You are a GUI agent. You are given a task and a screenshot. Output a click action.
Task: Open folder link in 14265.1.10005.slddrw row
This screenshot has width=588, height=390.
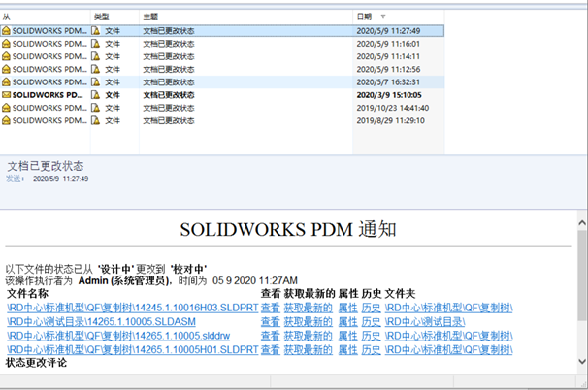pyautogui.click(x=449, y=336)
